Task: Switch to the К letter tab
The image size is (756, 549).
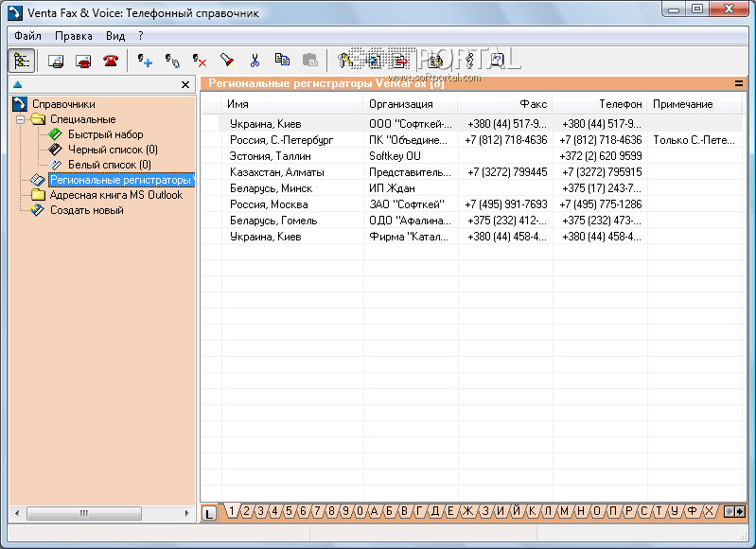Action: tap(533, 511)
